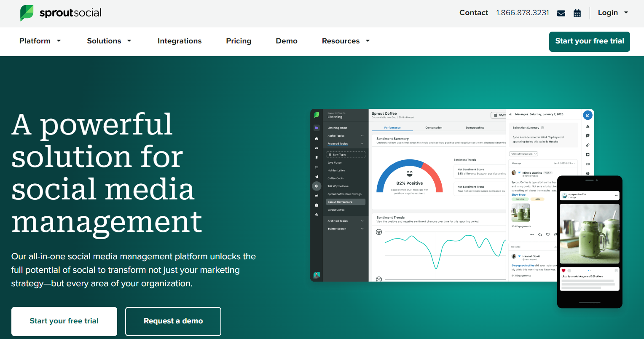Click the dashboard gauge icon in sidebar
This screenshot has width=644, height=339.
[x=317, y=139]
